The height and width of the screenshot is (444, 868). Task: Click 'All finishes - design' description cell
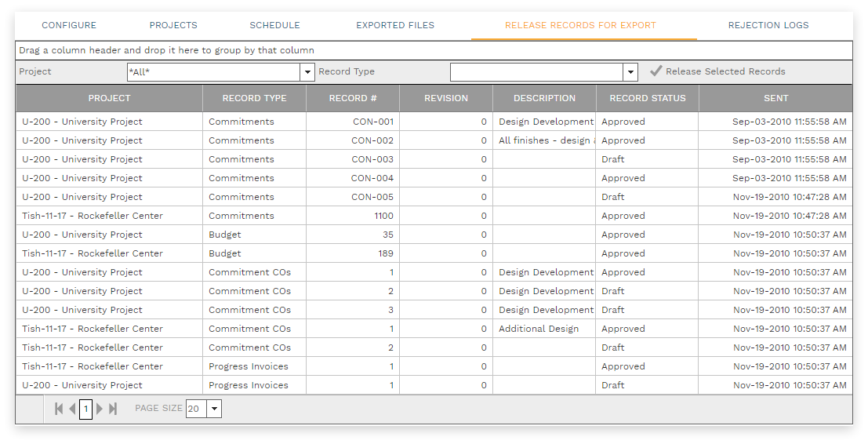point(544,140)
